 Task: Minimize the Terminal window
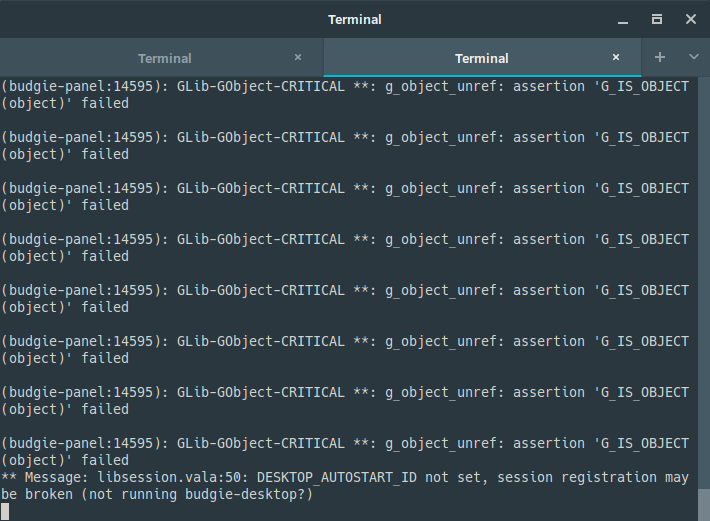click(623, 21)
